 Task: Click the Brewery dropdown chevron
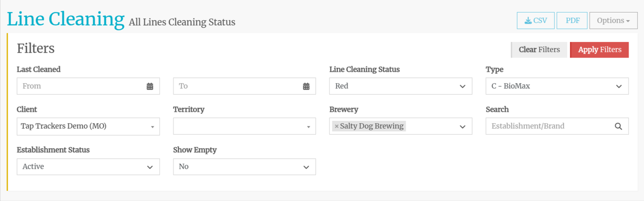coord(463,126)
